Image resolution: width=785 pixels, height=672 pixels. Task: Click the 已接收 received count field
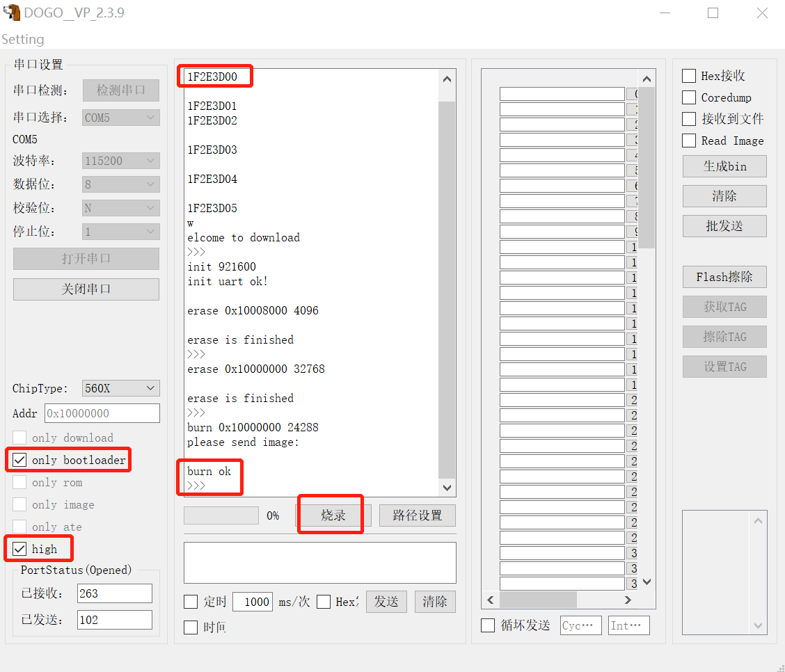tap(115, 593)
